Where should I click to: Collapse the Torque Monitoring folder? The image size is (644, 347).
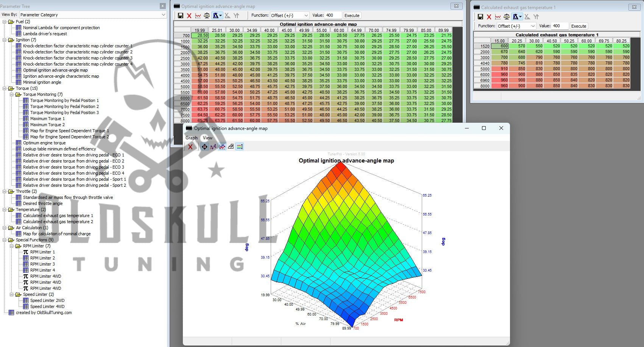[12, 94]
